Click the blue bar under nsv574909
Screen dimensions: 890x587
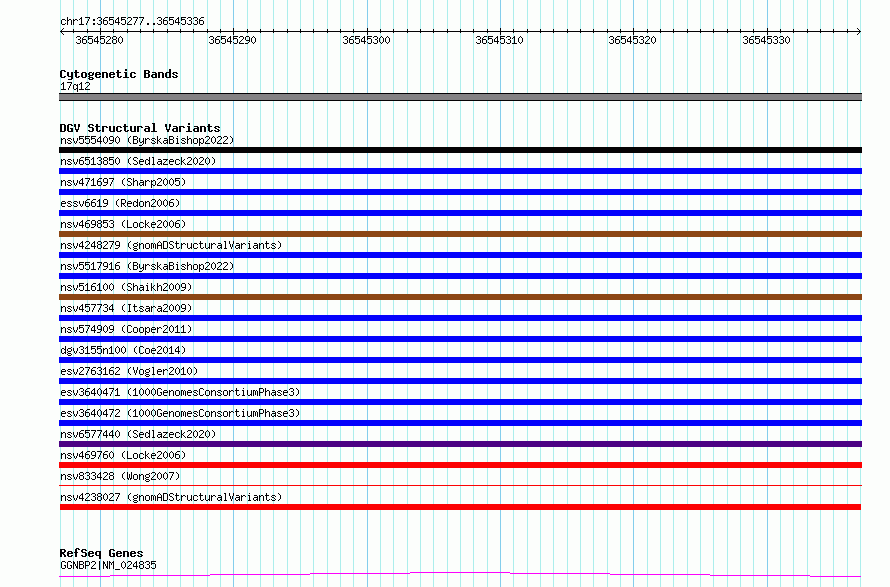click(460, 339)
